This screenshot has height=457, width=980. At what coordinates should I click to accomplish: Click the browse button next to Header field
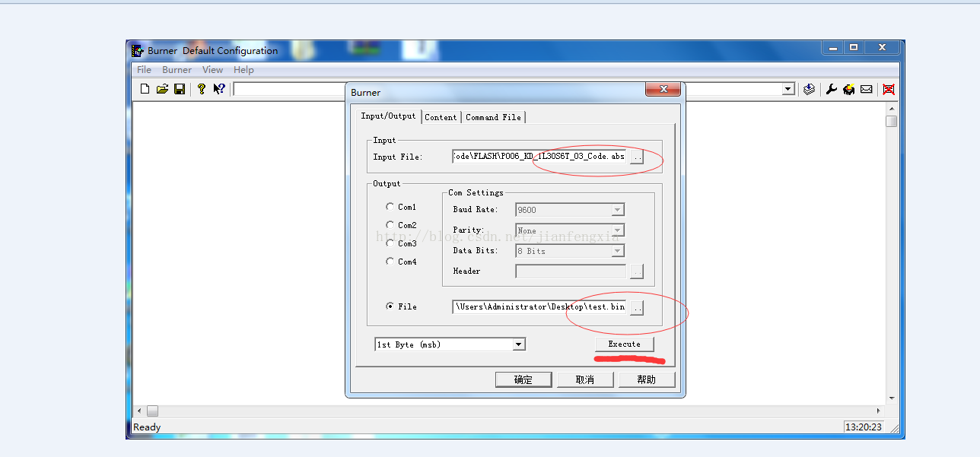[638, 271]
